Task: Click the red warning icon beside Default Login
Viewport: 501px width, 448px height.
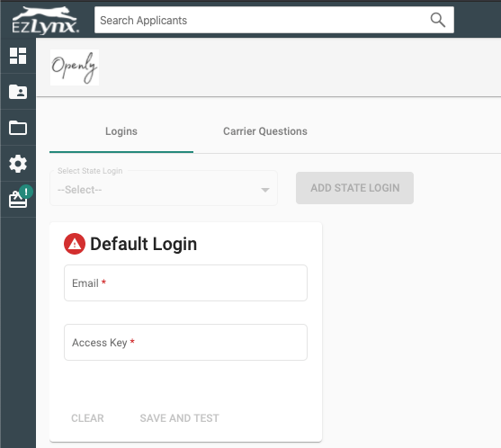Action: pyautogui.click(x=75, y=244)
